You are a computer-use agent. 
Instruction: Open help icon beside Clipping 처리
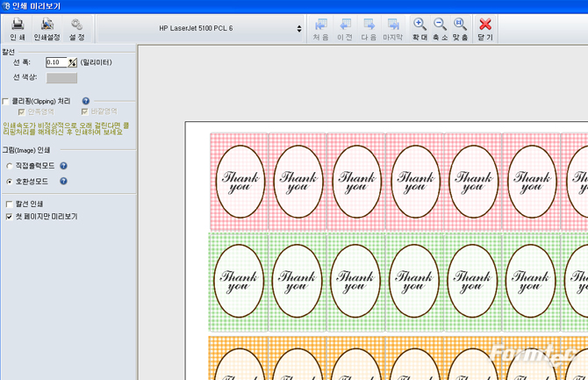tap(86, 101)
